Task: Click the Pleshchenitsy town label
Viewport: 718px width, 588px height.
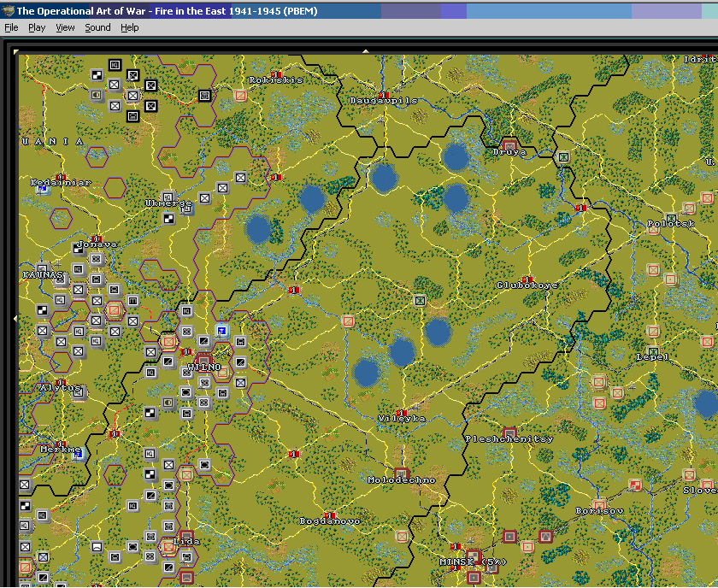Action: (x=509, y=438)
